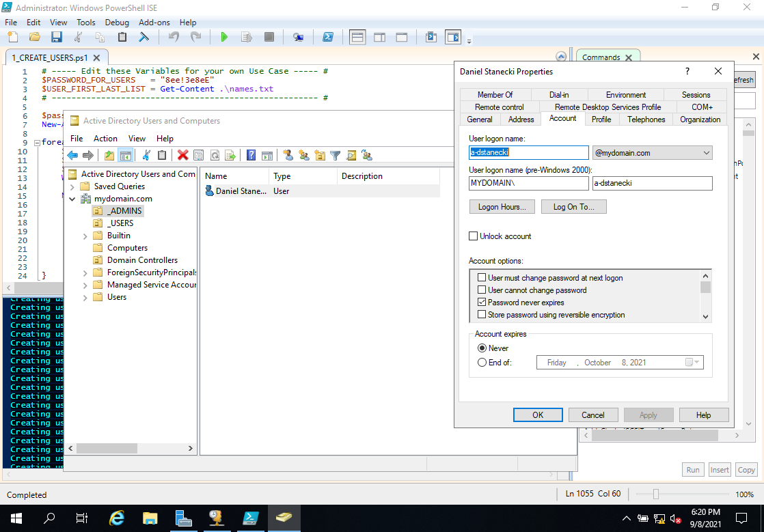This screenshot has width=764, height=532.
Task: Create a new group in current container
Action: pos(304,155)
